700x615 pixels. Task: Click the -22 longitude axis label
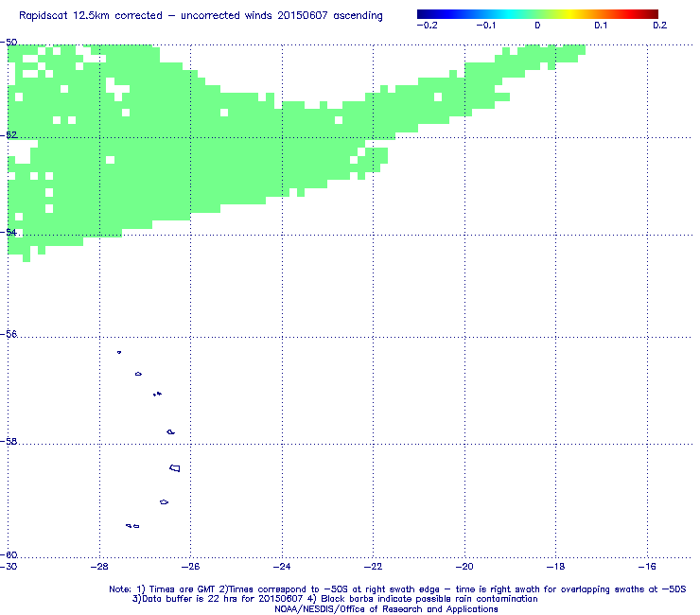click(374, 567)
